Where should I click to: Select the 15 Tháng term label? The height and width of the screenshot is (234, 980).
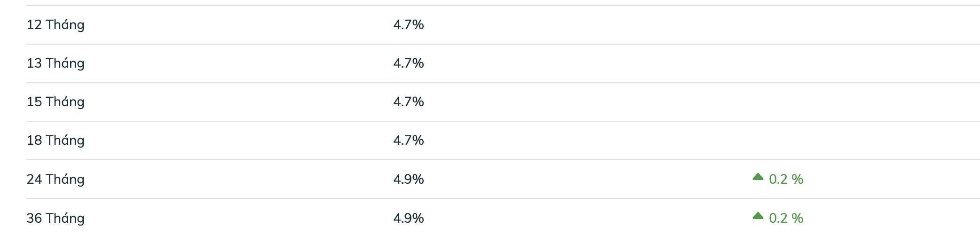[x=55, y=101]
